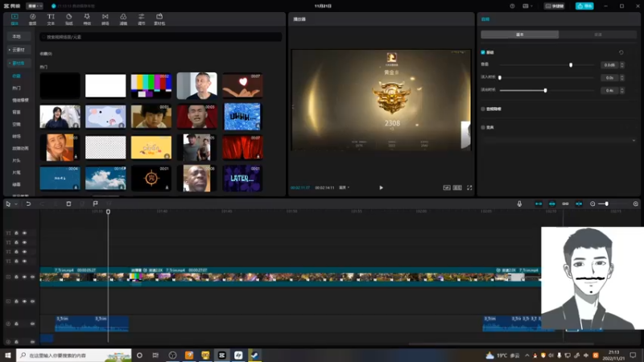The height and width of the screenshot is (362, 644).
Task: Lock the main video track 7_Trim.mp4
Action: (16, 277)
